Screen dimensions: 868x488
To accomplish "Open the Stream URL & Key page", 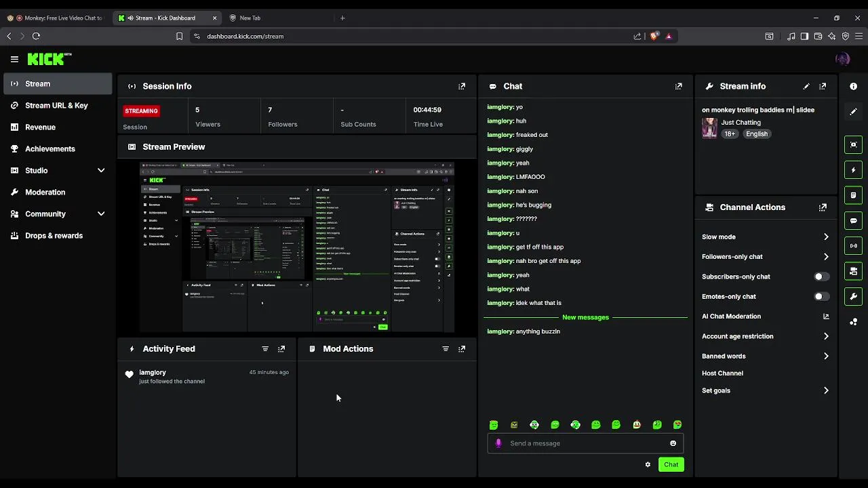I will pos(58,105).
